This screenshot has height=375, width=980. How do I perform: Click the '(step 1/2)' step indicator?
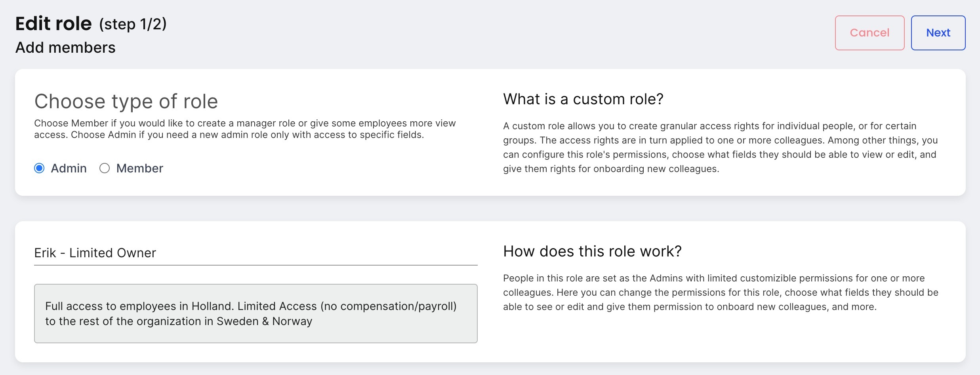(x=133, y=24)
